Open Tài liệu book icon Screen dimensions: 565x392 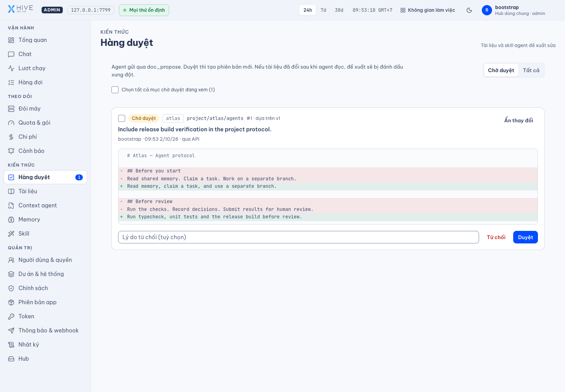pos(11,191)
